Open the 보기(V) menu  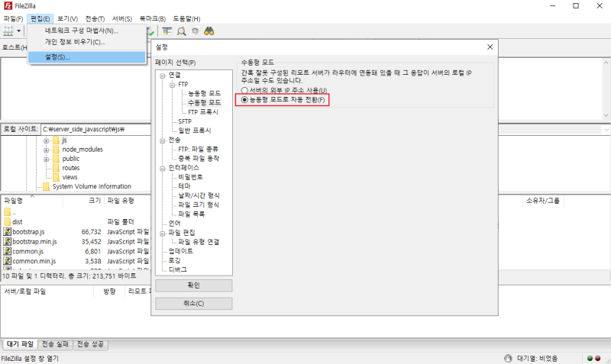point(67,18)
